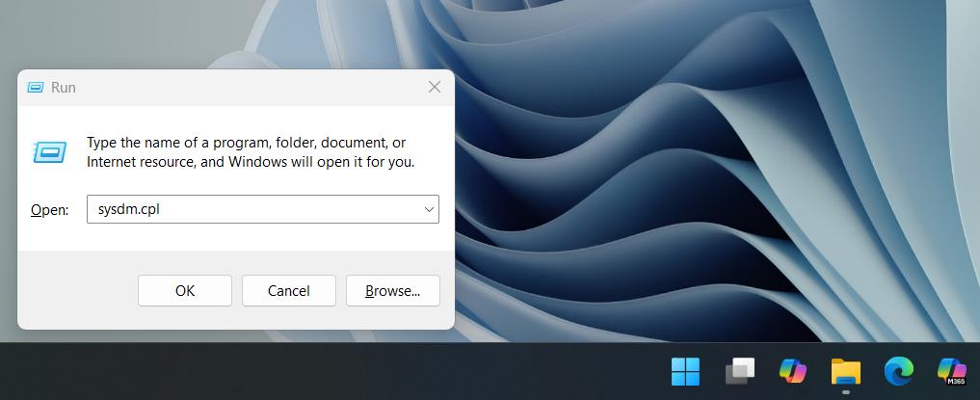Click the large Run icon beside the description
The height and width of the screenshot is (400, 980).
[x=49, y=152]
